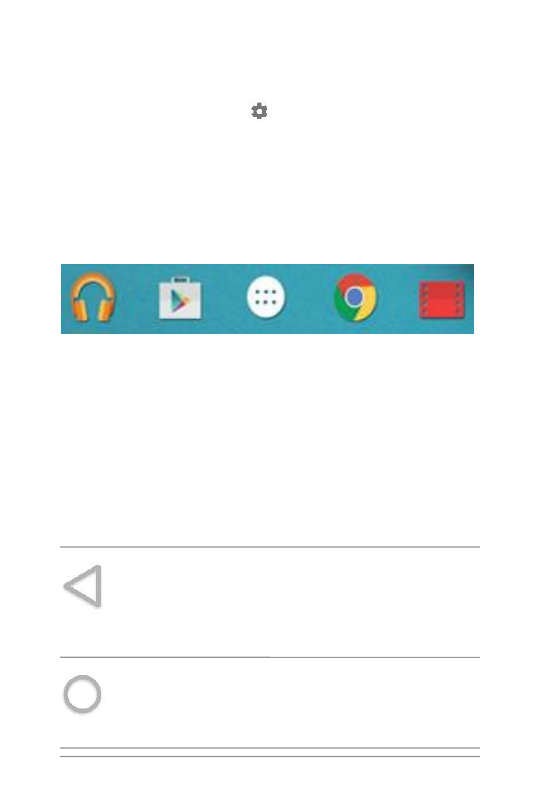
Task: Click the six-dot apps launcher icon
Action: [266, 297]
